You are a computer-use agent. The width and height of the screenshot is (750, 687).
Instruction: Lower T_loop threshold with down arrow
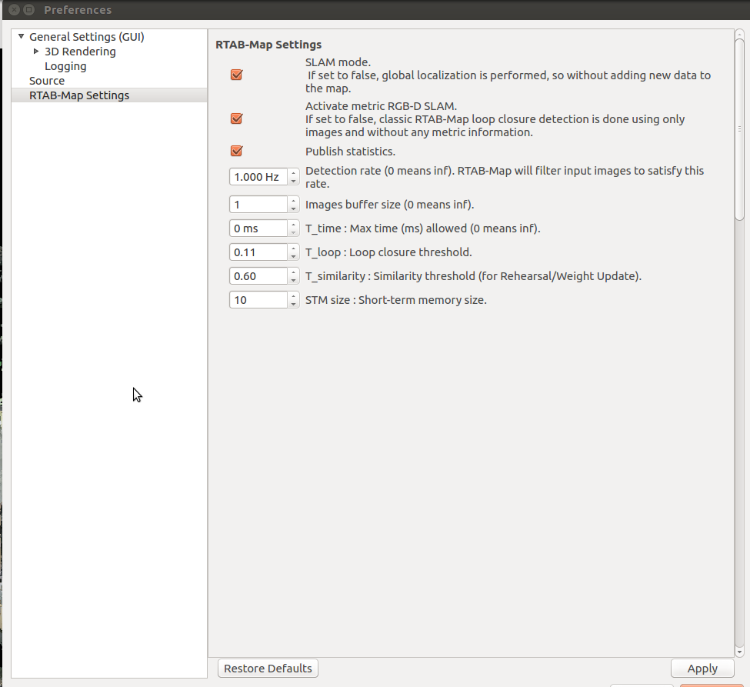293,256
